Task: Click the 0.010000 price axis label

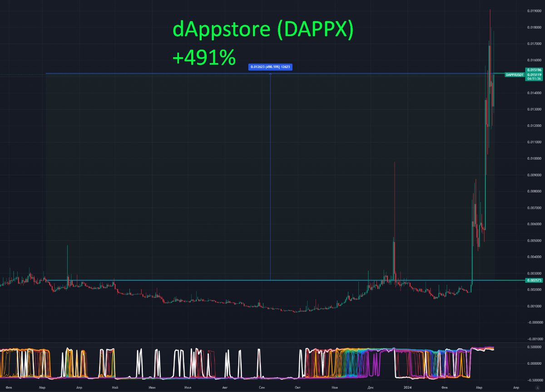Action: [535, 158]
